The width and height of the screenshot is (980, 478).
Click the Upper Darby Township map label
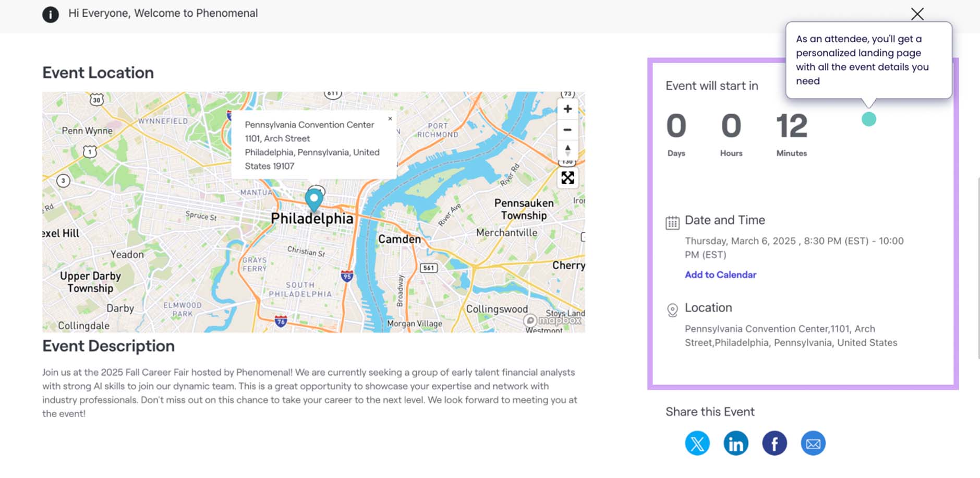90,282
